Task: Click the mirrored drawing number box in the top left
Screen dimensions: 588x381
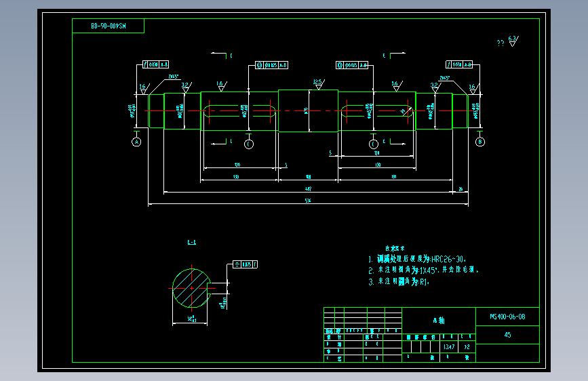Action: [x=108, y=26]
